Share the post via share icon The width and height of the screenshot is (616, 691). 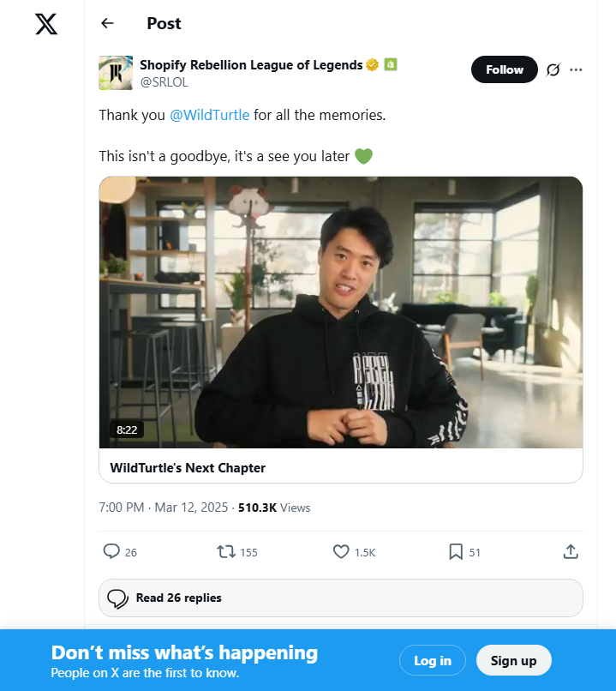[x=571, y=552]
